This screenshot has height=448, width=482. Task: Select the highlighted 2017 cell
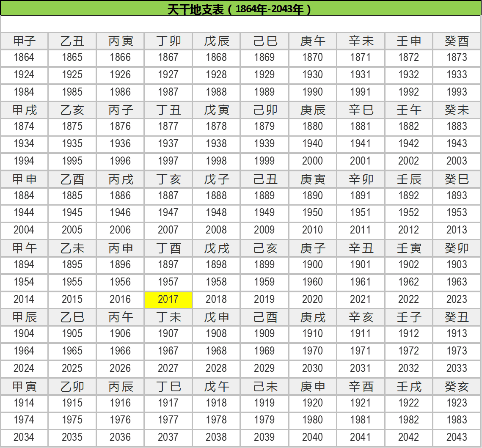(x=168, y=300)
